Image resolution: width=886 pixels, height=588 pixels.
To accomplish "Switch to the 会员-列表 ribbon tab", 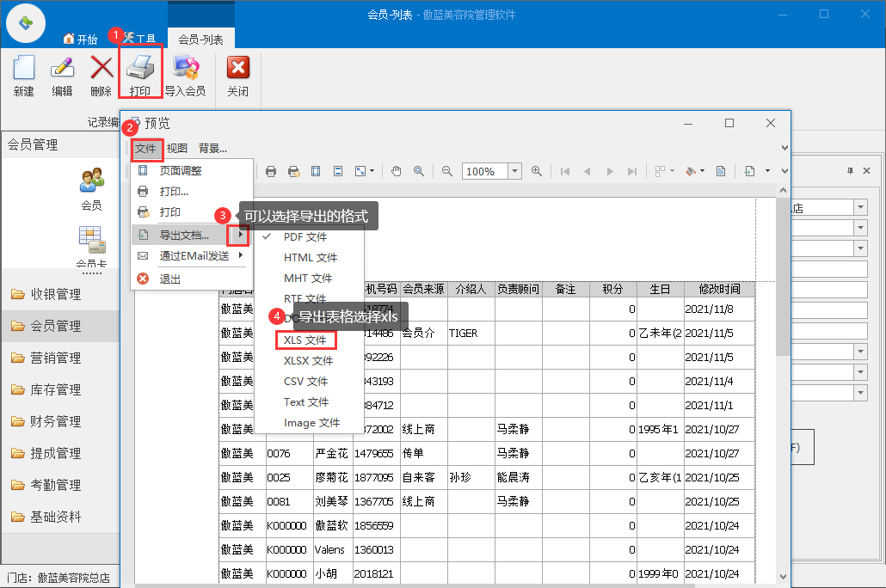I will pos(200,40).
